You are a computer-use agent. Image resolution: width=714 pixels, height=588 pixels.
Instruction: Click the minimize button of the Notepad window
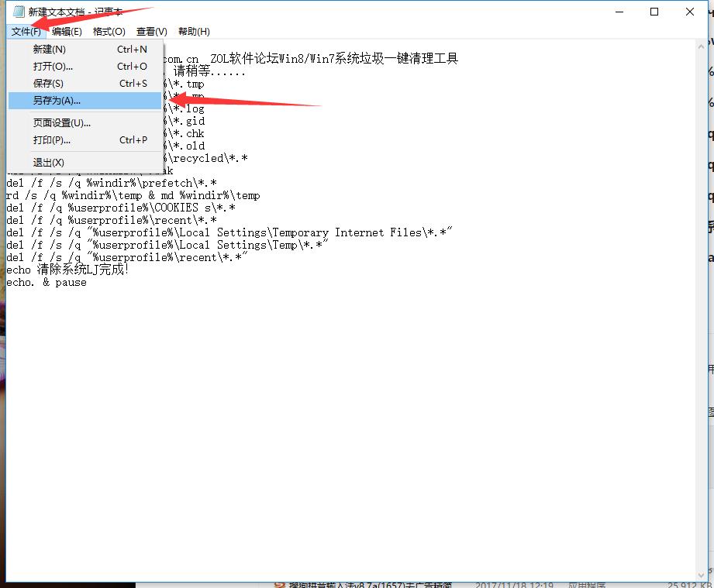pyautogui.click(x=618, y=12)
